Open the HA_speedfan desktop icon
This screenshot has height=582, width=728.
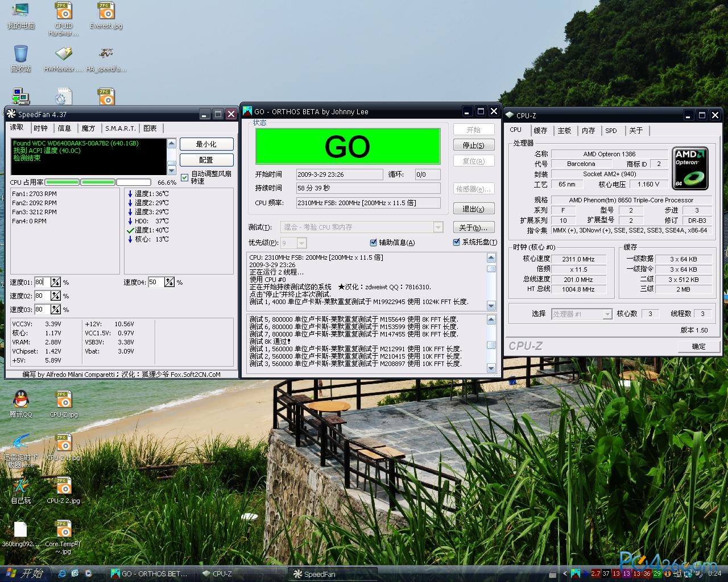coord(106,59)
